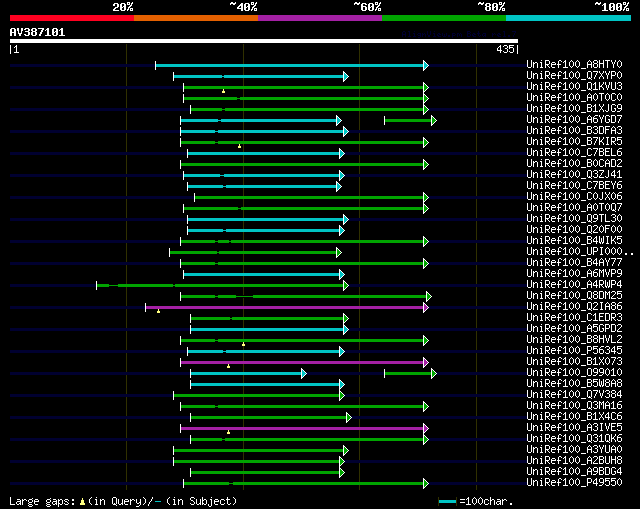Click the 435 query end position label
This screenshot has height=509, width=640.
pyautogui.click(x=505, y=49)
